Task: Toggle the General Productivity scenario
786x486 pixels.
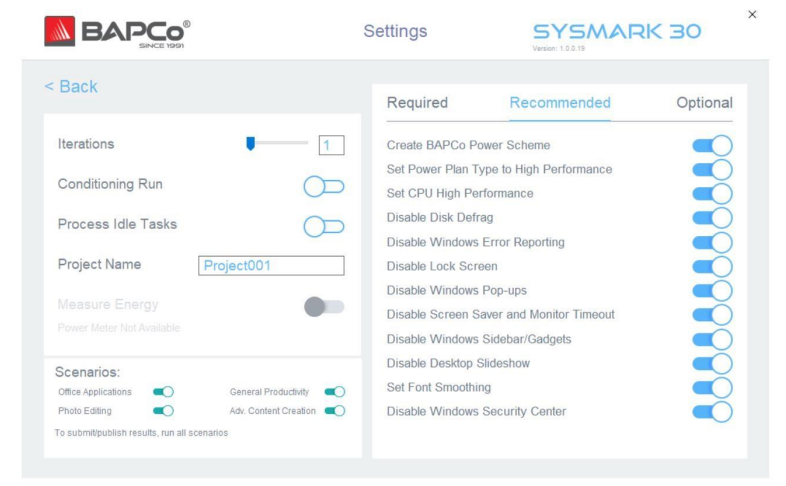Action: 334,392
